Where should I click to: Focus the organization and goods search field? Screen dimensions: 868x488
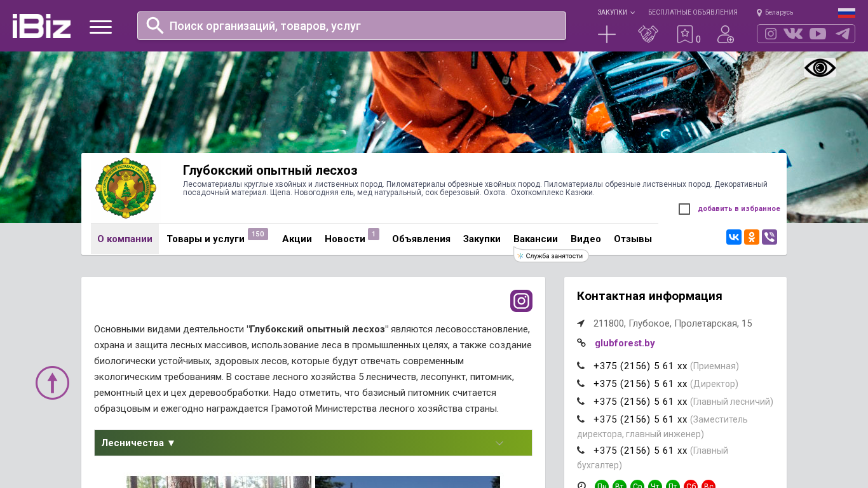click(351, 26)
